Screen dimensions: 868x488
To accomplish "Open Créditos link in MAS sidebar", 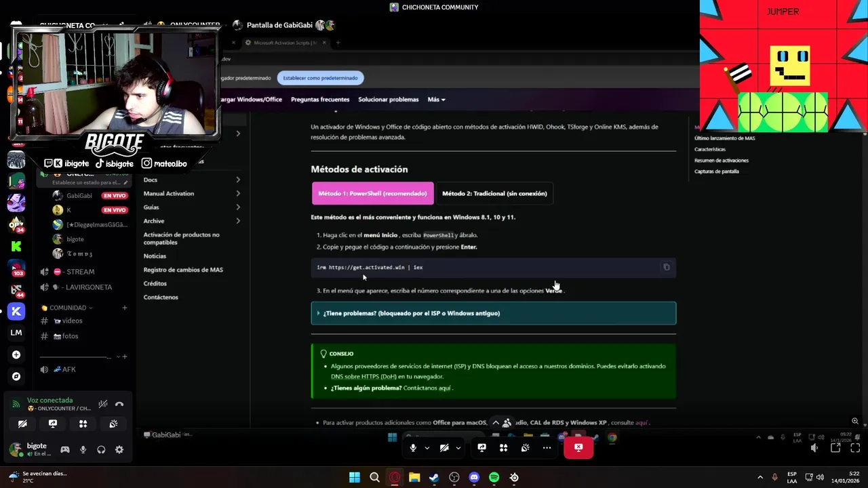I will pyautogui.click(x=155, y=283).
